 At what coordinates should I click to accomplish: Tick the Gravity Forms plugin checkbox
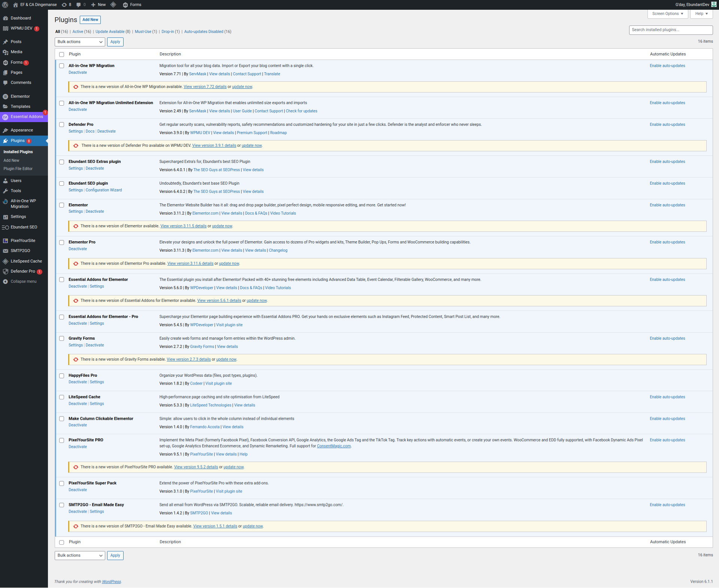click(x=62, y=339)
